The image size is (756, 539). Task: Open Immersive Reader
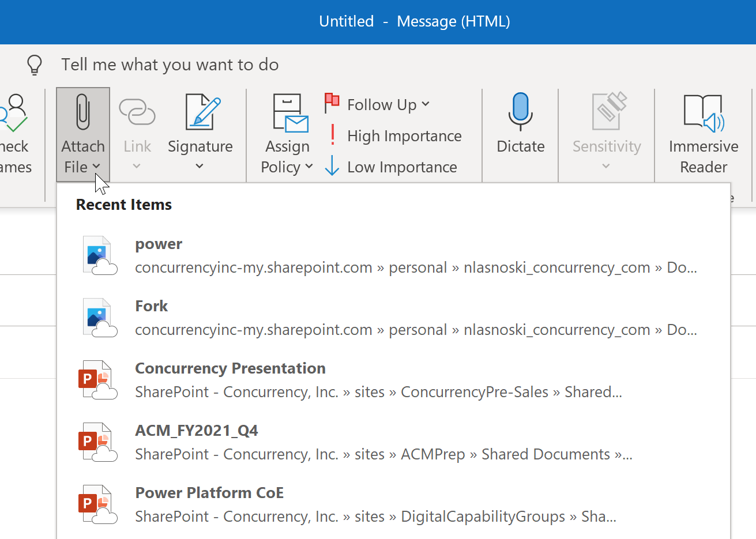coord(703,114)
